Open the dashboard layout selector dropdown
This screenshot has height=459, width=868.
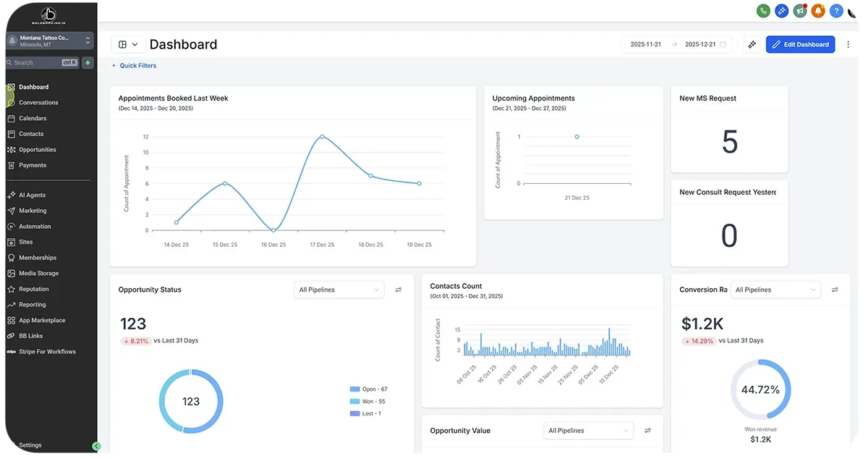(x=128, y=45)
